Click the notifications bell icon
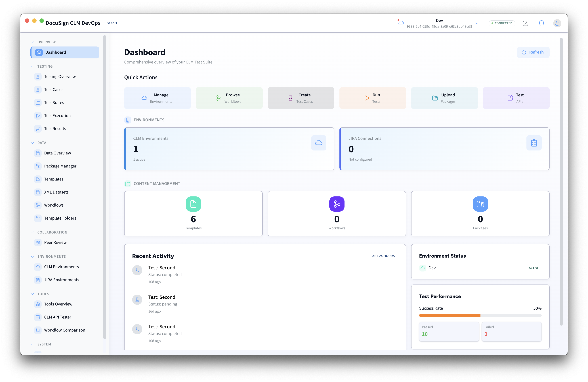Viewport: 588px width, 382px height. 541,23
